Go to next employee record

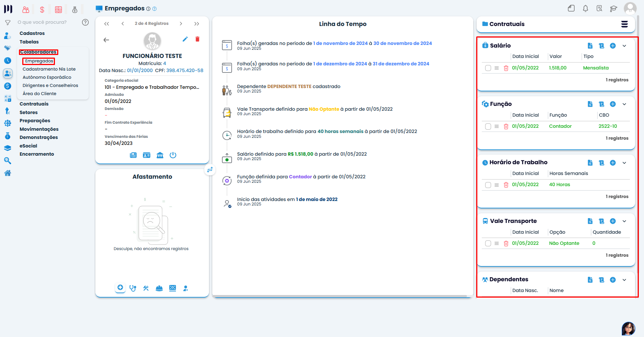[181, 23]
